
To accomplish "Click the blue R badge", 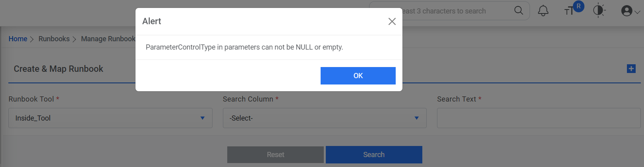I will 578,6.
